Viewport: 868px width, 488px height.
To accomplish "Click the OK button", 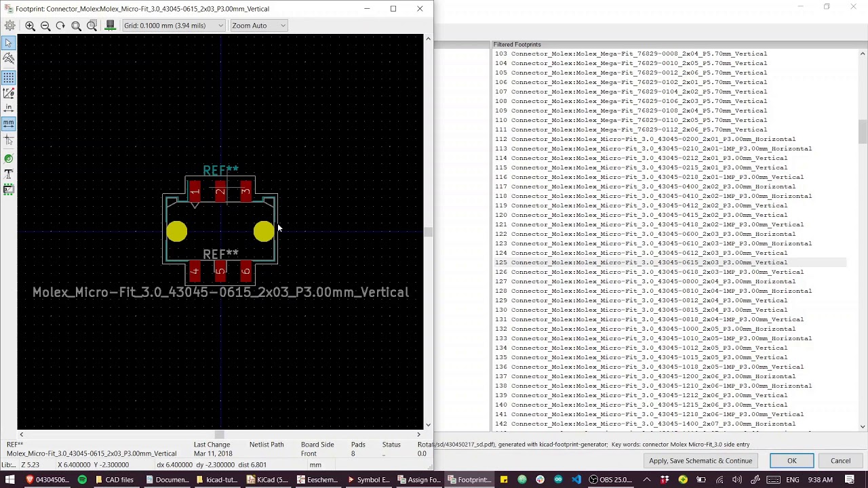I will (x=791, y=461).
